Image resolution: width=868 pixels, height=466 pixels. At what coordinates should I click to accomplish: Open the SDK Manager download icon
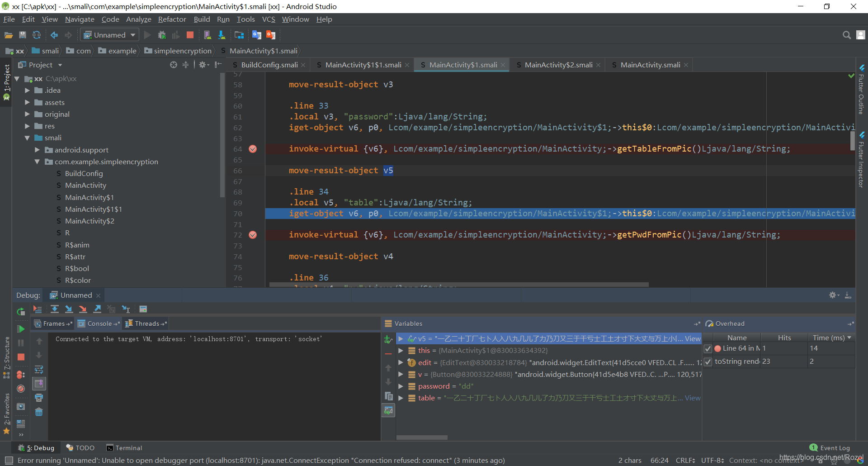point(222,35)
